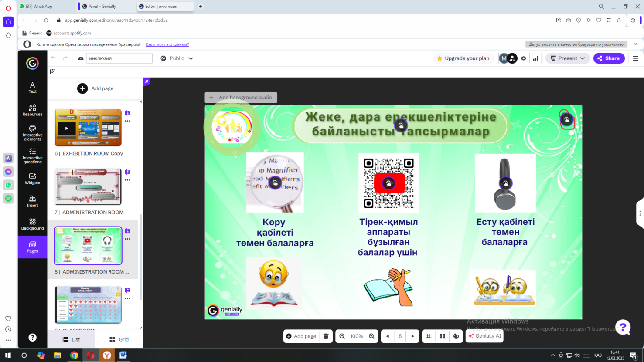Open the color palette icon

pyautogui.click(x=456, y=336)
